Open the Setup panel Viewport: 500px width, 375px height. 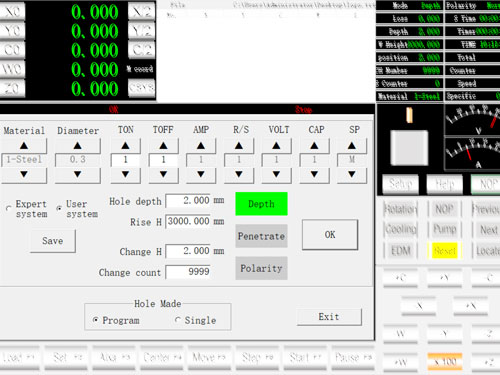tap(400, 183)
